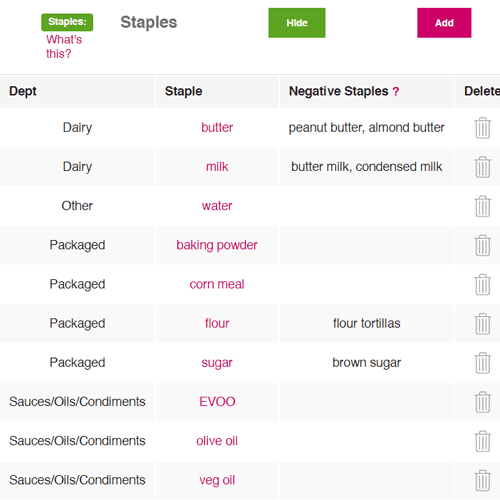Delete the EVOO staple
This screenshot has height=500, width=500.
coord(482,402)
